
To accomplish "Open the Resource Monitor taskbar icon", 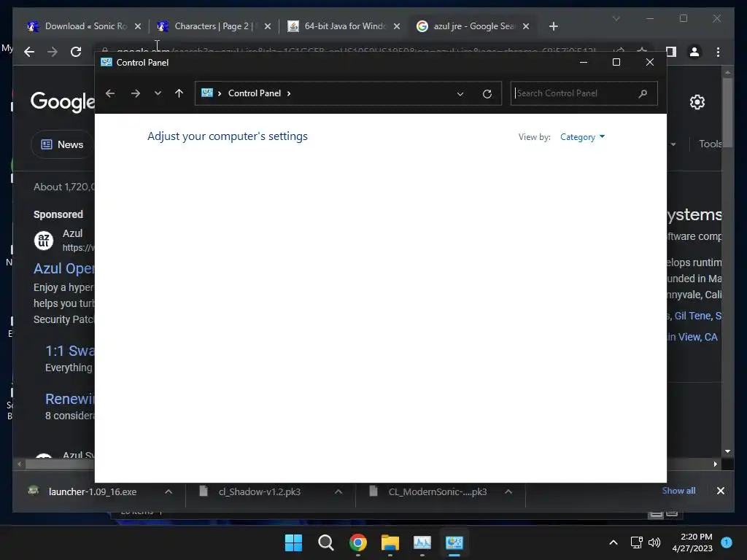I will coord(422,542).
